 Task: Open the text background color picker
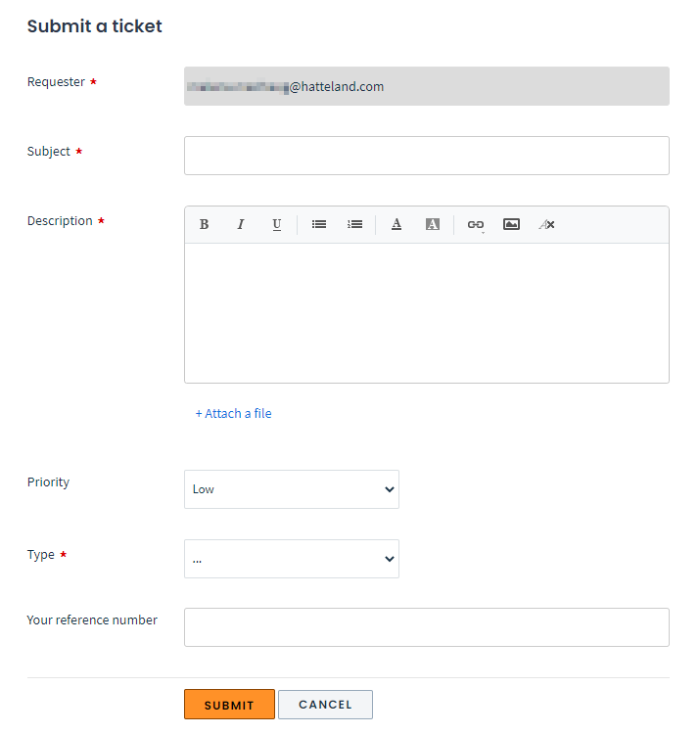pos(433,224)
